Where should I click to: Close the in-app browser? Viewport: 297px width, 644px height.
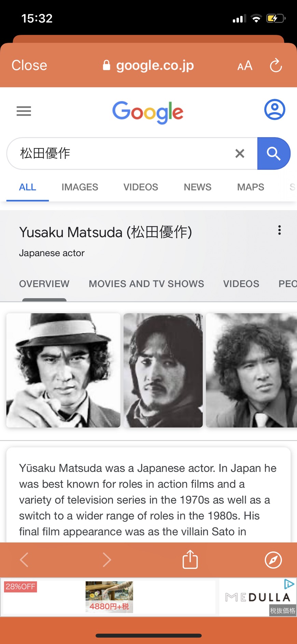(29, 65)
